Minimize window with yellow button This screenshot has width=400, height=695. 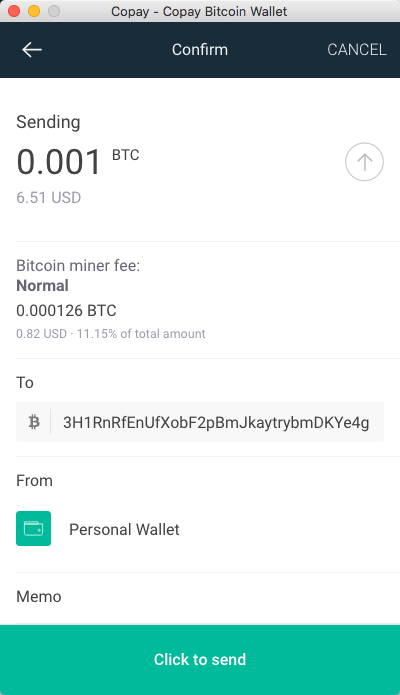(34, 11)
